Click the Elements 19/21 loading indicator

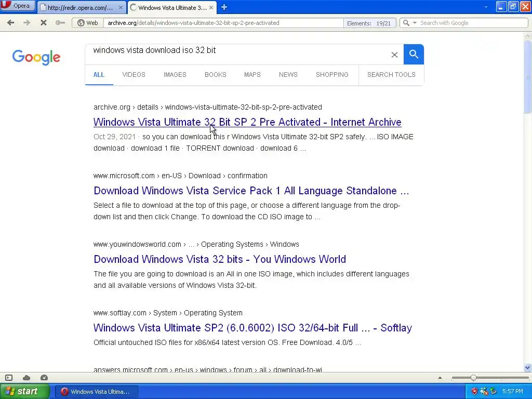(369, 23)
